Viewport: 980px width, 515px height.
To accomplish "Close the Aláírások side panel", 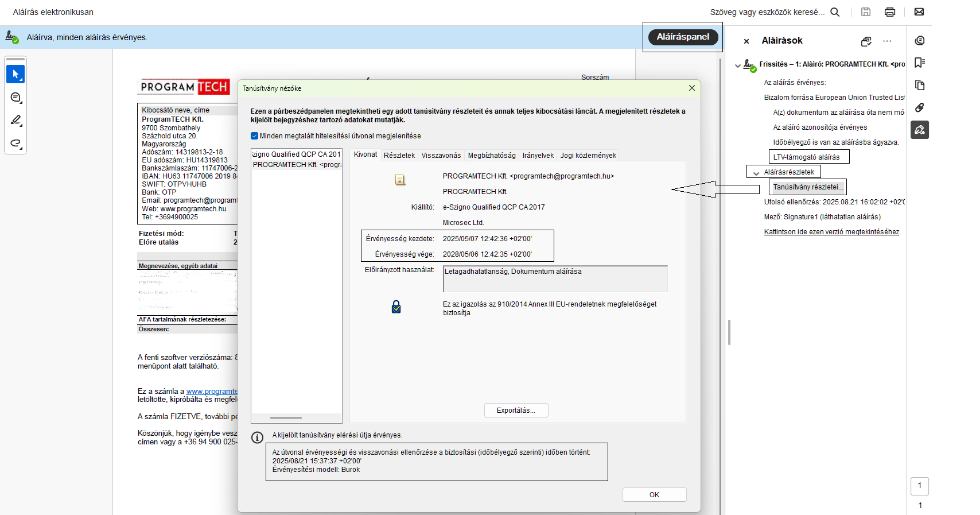I will coord(746,41).
